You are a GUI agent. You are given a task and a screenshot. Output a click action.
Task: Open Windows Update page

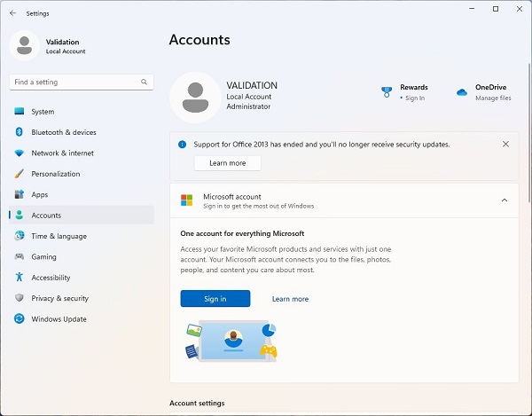[x=59, y=319]
